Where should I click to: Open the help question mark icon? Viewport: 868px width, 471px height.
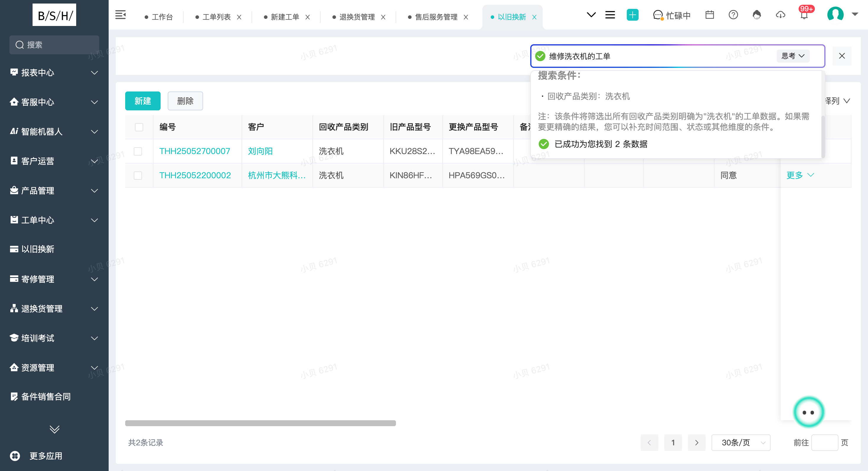733,15
